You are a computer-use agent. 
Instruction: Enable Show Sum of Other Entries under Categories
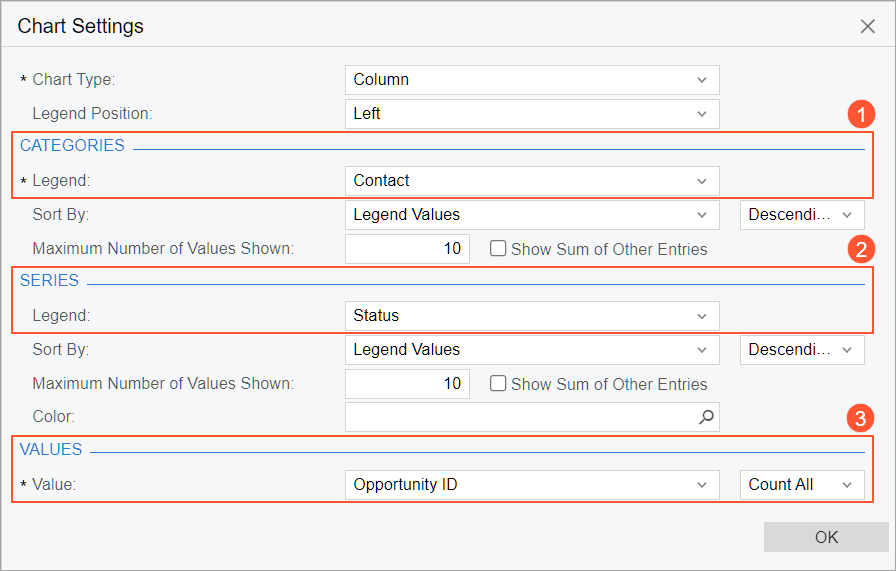coord(498,249)
